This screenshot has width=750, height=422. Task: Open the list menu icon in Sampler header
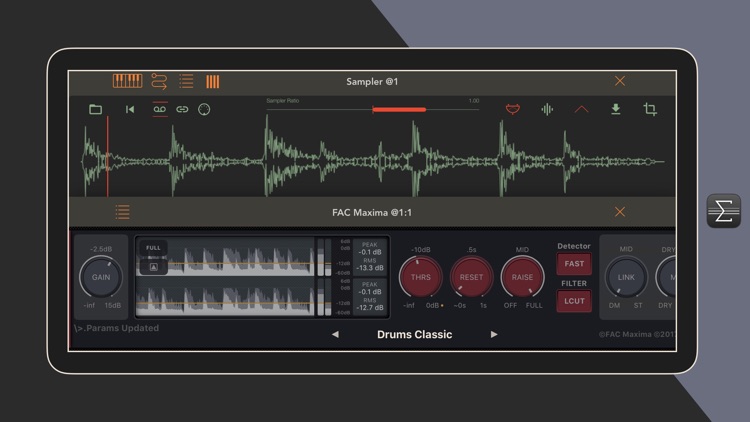click(x=186, y=81)
